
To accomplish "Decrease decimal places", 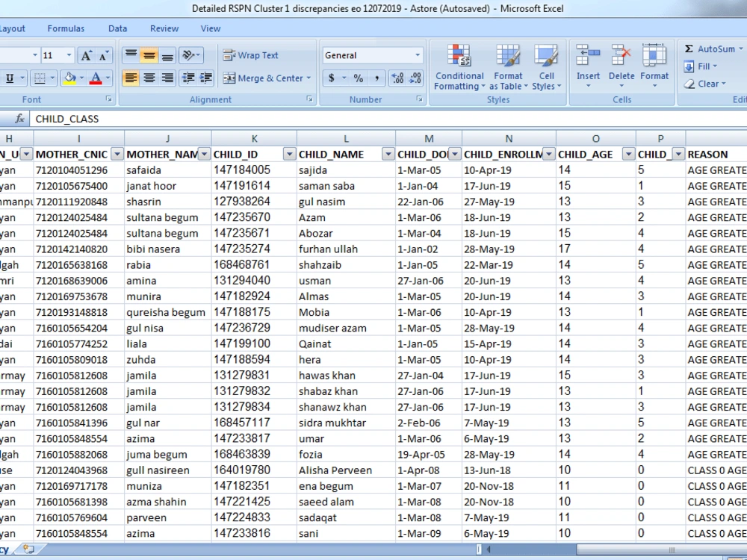I will [415, 78].
